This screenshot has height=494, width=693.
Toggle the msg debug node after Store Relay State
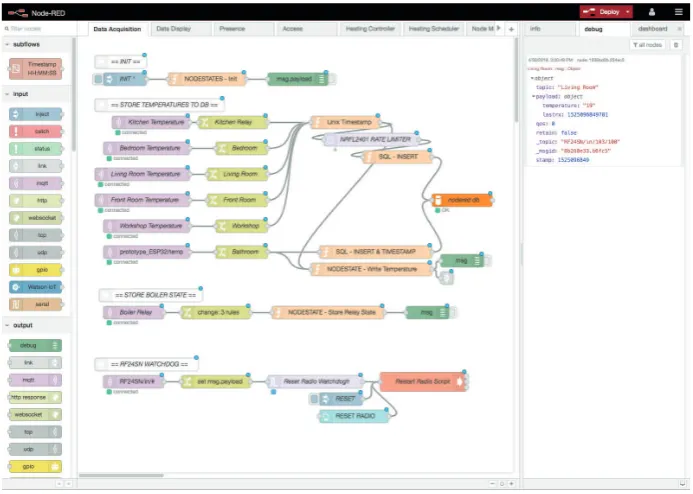pos(453,313)
